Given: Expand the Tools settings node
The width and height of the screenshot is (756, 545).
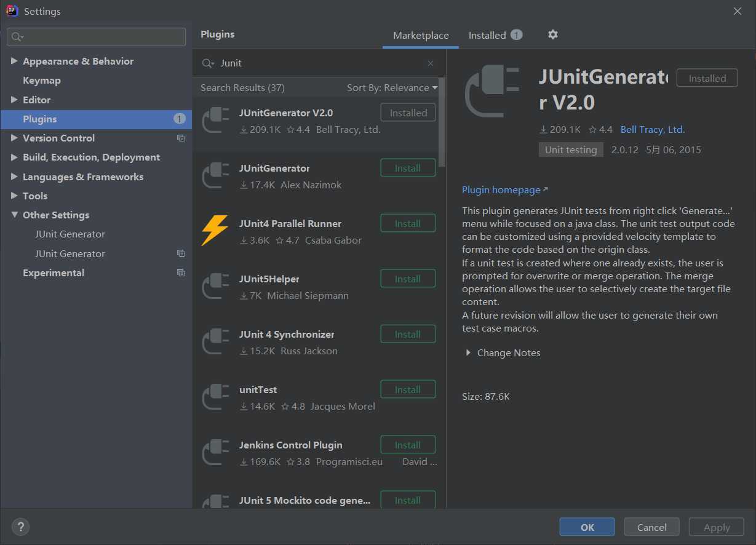Looking at the screenshot, I should point(14,196).
